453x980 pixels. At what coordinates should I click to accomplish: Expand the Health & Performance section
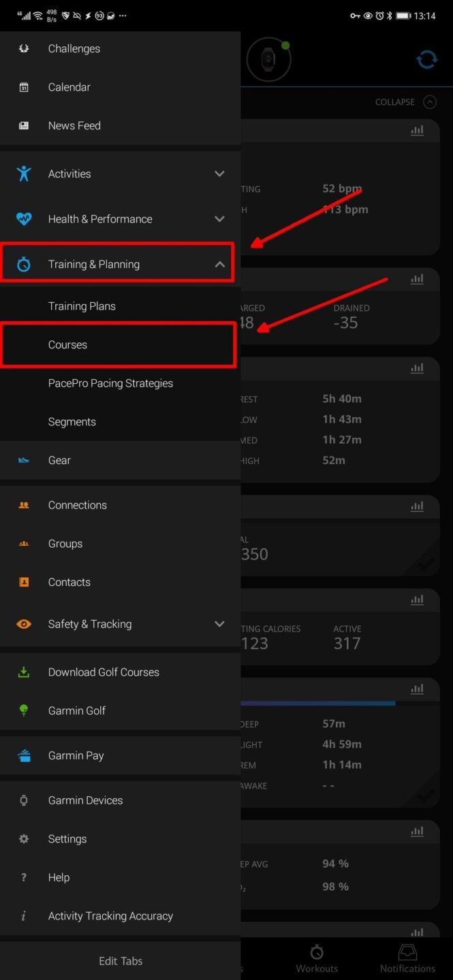coord(219,218)
